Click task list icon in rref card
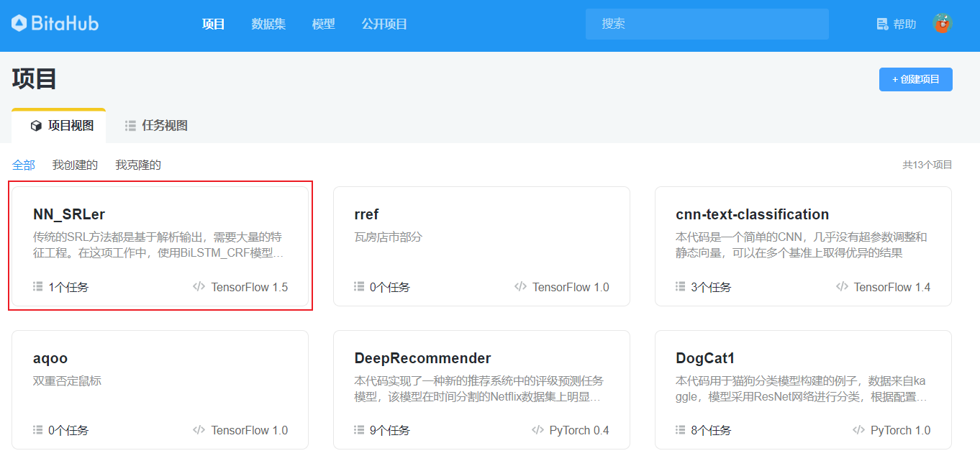The image size is (980, 461). pos(359,286)
